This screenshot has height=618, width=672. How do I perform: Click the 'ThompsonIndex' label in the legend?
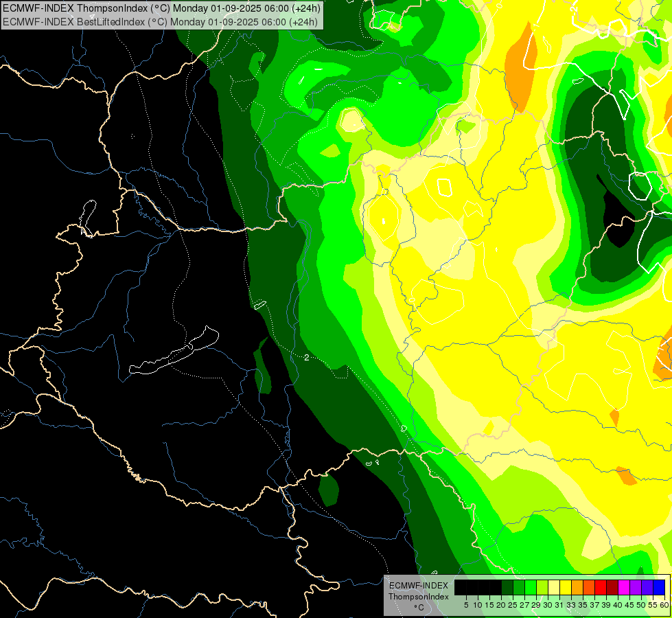(x=419, y=597)
